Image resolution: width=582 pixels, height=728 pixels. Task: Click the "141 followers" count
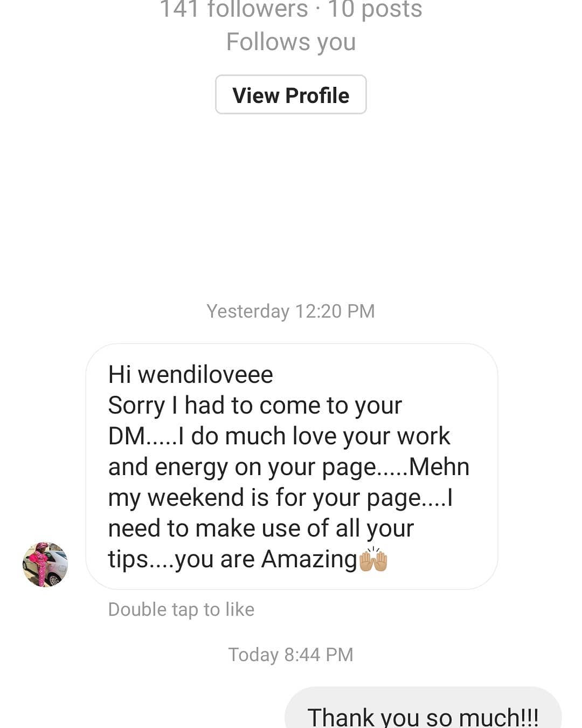pyautogui.click(x=234, y=10)
